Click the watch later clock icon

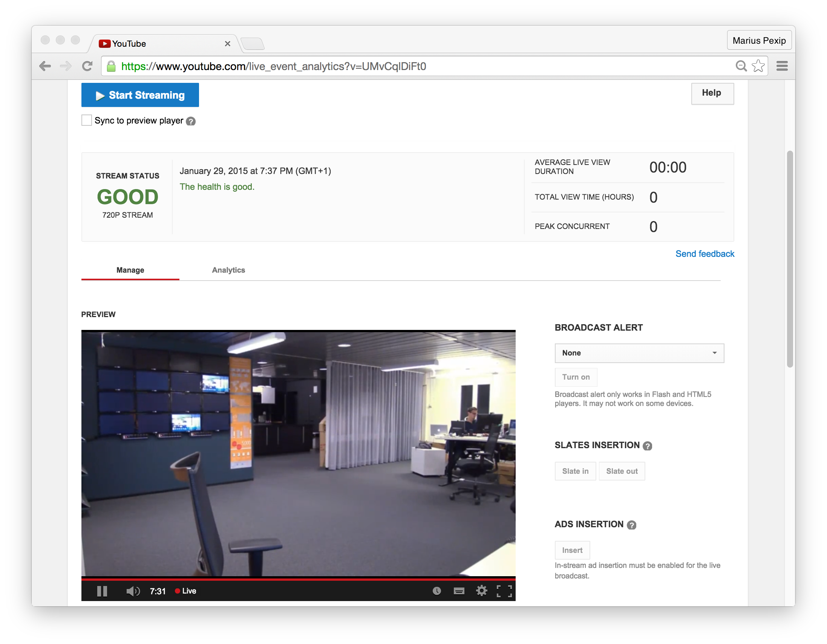point(436,591)
